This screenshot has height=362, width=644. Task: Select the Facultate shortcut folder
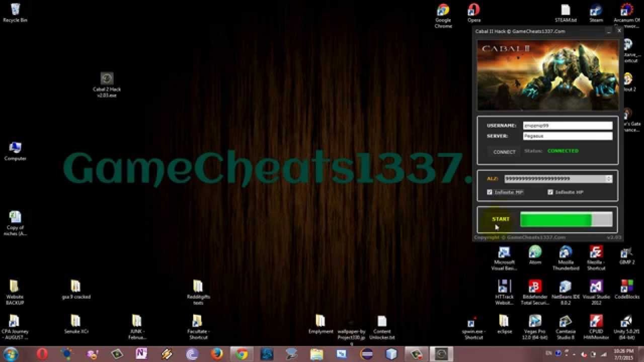tap(198, 327)
